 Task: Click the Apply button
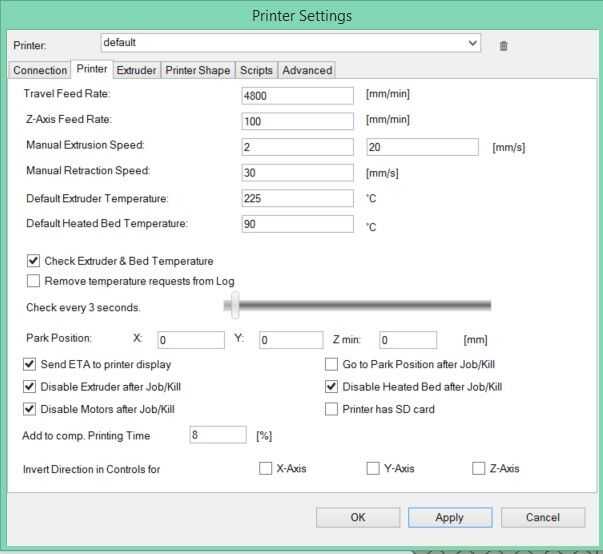tap(449, 517)
